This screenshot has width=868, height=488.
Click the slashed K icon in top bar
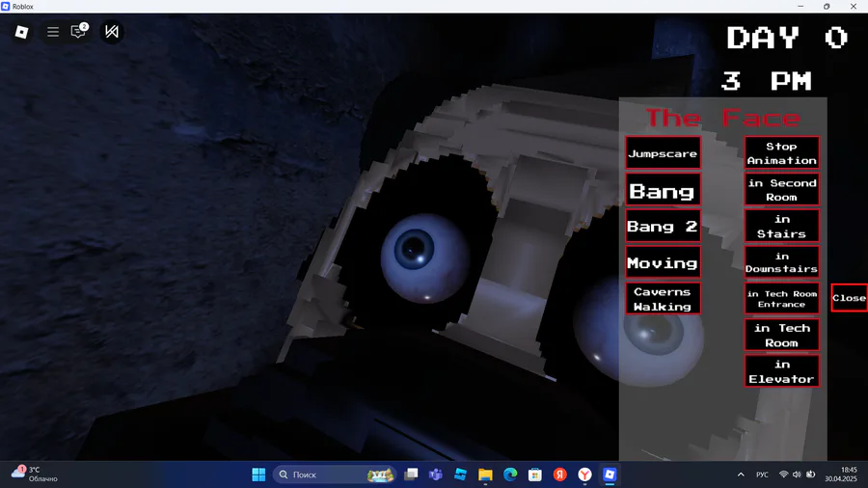pyautogui.click(x=111, y=32)
